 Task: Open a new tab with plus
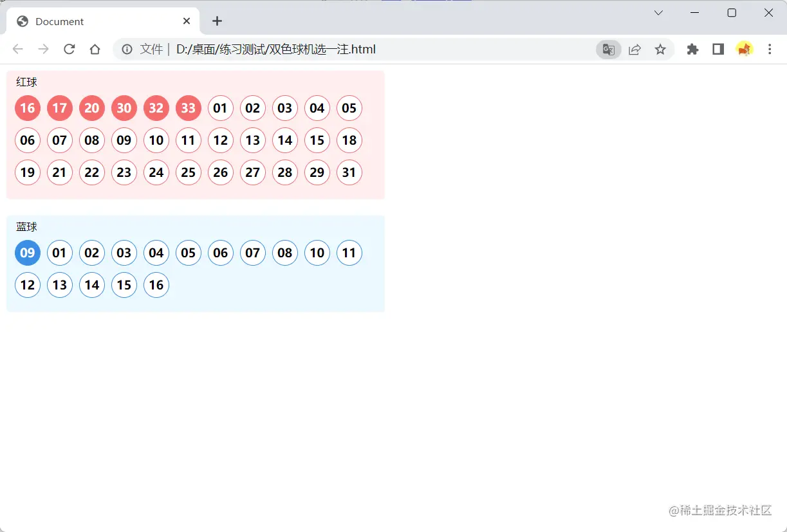click(218, 21)
